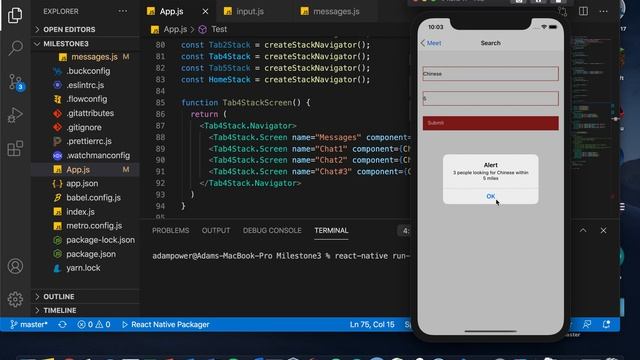Screen dimensions: 640x360
Task: Open Source Control view with badge
Action: pyautogui.click(x=16, y=82)
